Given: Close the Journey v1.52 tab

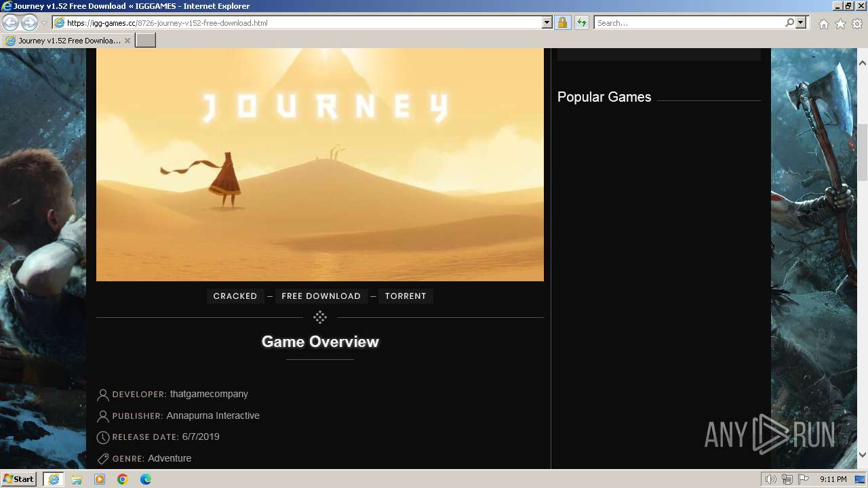Looking at the screenshot, I should click(x=127, y=41).
